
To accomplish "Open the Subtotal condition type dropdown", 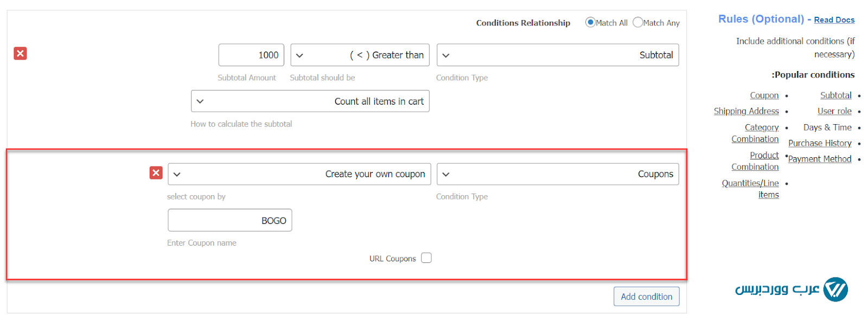I will pos(557,55).
